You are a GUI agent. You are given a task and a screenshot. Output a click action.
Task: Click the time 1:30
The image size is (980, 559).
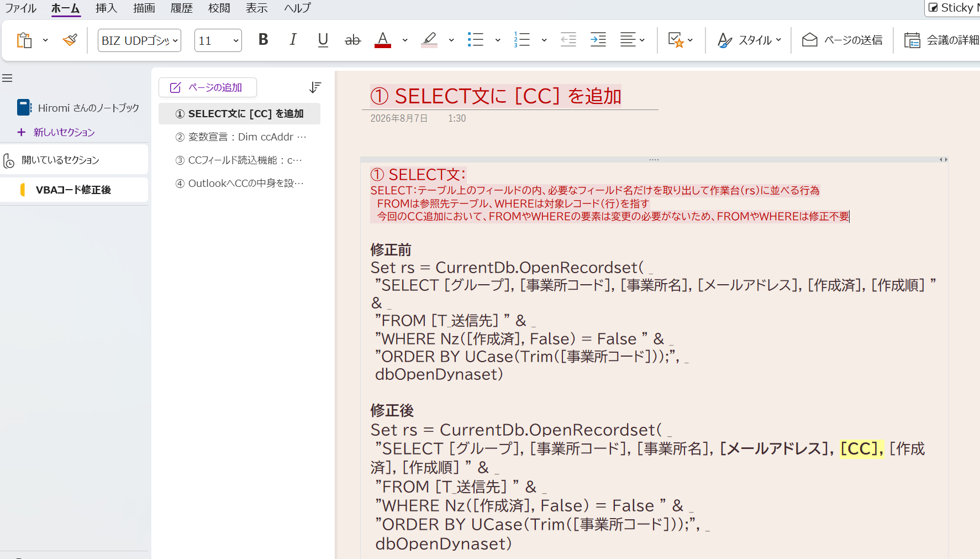pos(457,118)
